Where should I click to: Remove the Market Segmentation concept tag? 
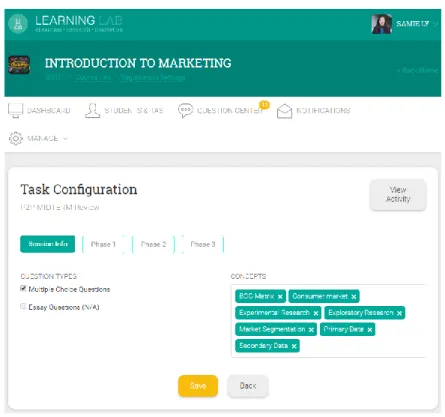click(x=311, y=330)
